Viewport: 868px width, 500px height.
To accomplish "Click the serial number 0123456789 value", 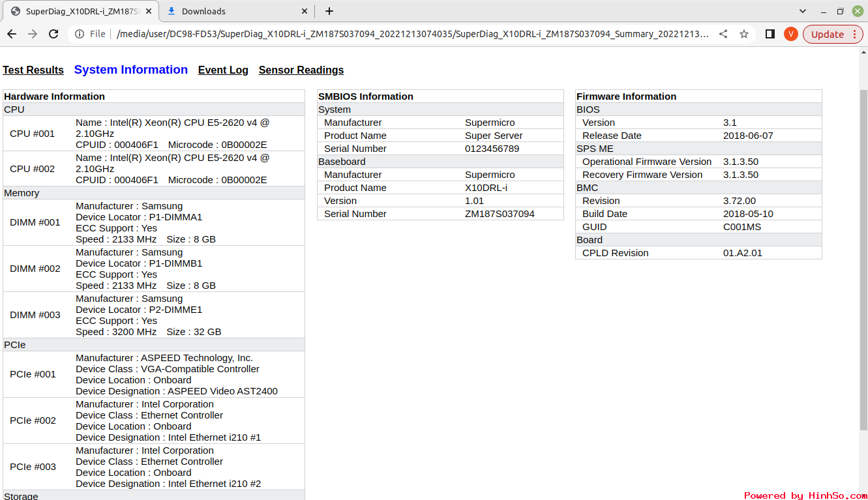I will tap(492, 149).
